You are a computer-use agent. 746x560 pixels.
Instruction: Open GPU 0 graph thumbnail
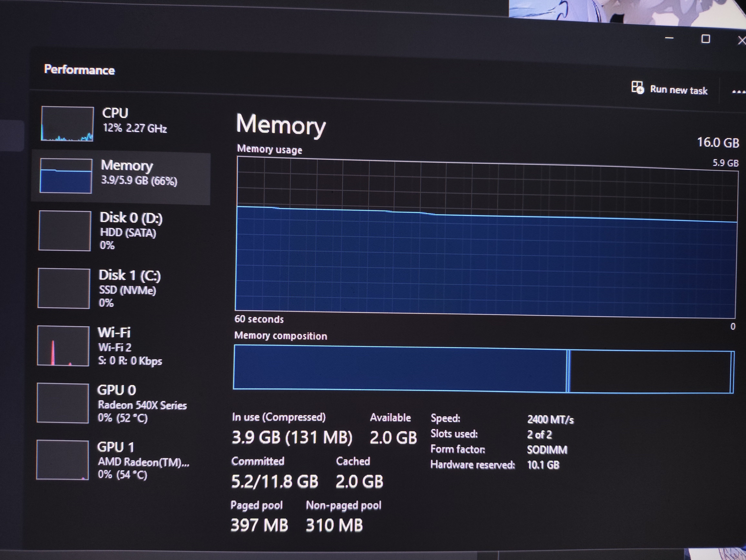[x=63, y=403]
